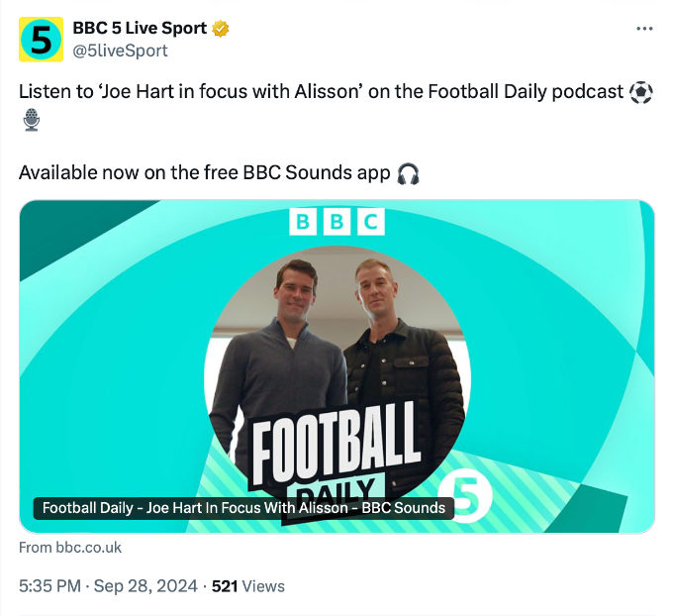Open the @5liveSport handle link
Viewport: 673px width, 616px height.
(120, 51)
